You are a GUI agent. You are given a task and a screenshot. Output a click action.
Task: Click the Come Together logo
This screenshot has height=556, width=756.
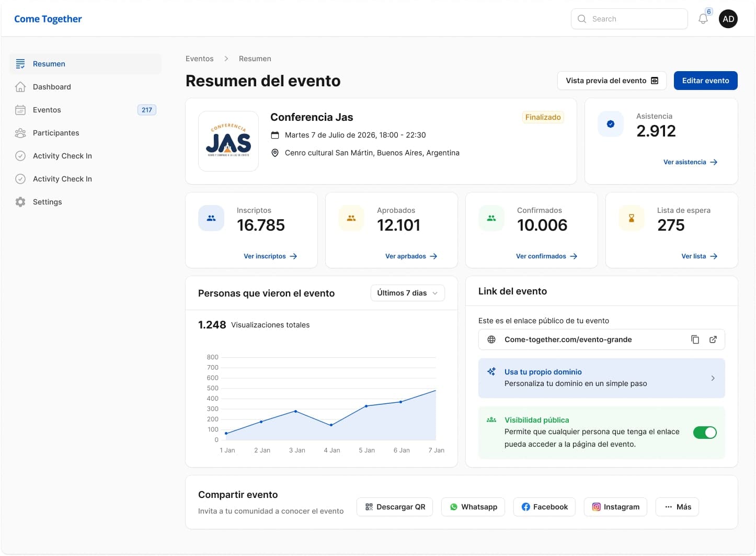pos(48,19)
